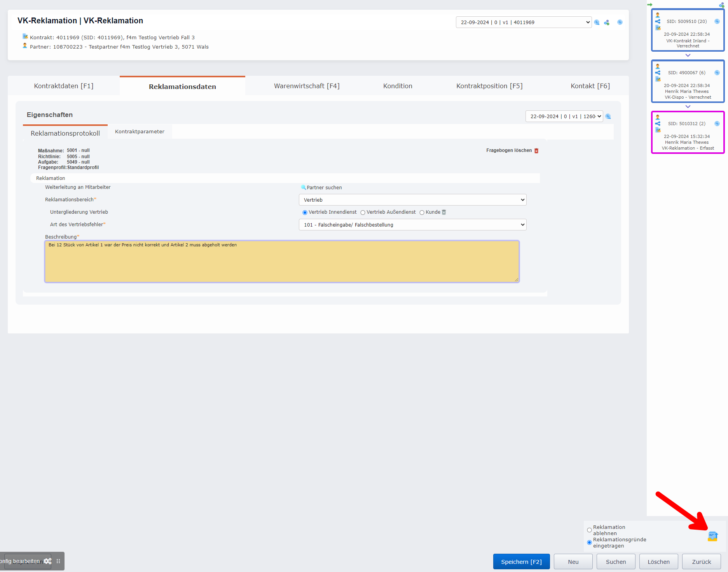Open the Kontraktparameter sub-tab
728x572 pixels.
[140, 131]
